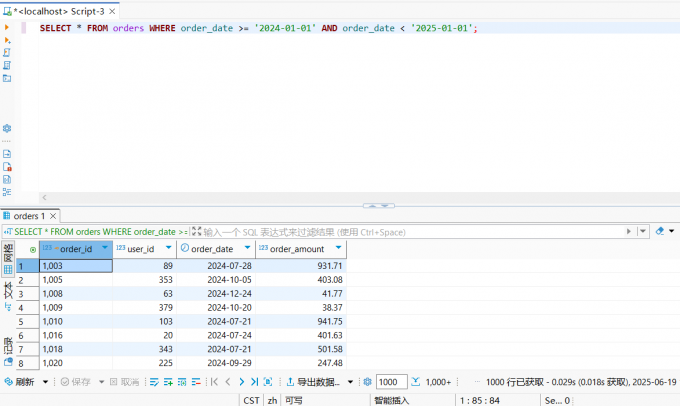Screen dimensions: 680x406
Task: Open the user_id column filter dropdown
Action: pyautogui.click(x=169, y=248)
